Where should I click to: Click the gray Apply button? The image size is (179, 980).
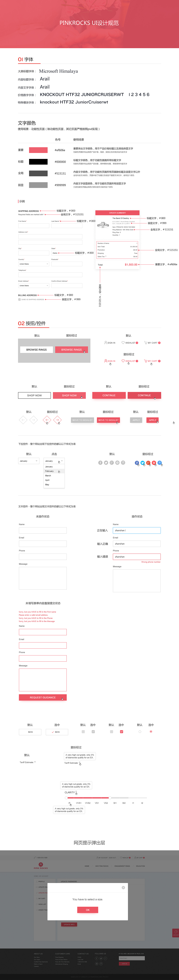[x=136, y=420]
